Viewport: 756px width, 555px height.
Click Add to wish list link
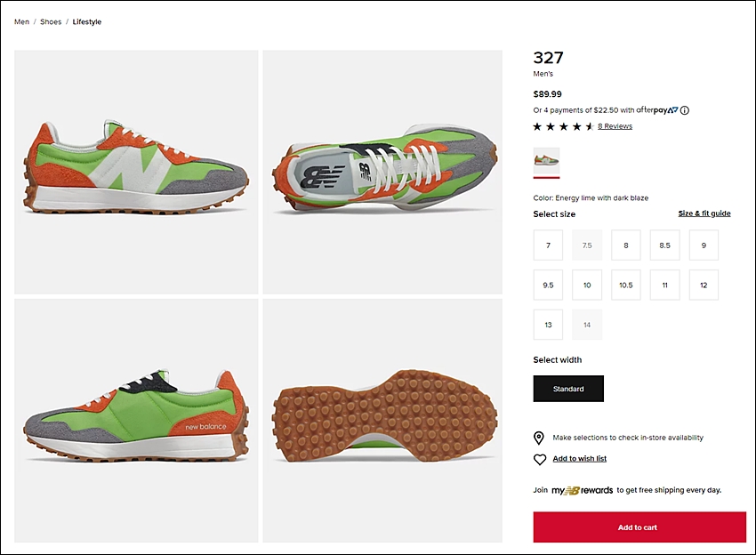click(x=579, y=459)
